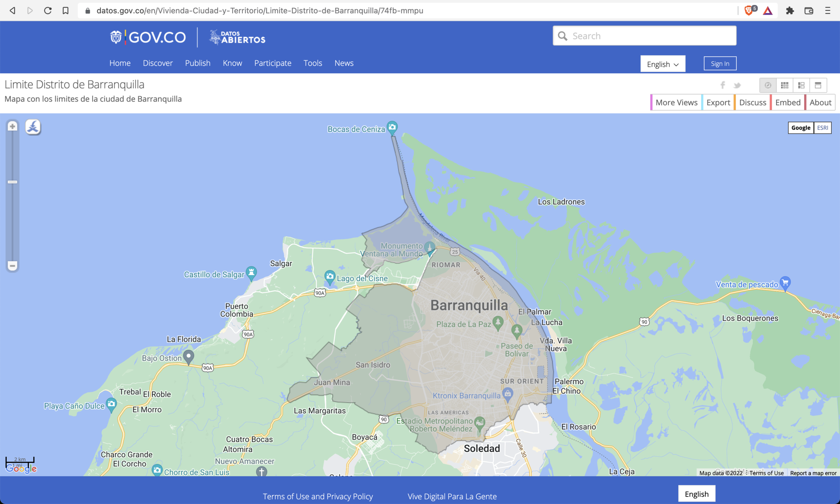Open the More Views panel
This screenshot has width=840, height=504.
676,102
